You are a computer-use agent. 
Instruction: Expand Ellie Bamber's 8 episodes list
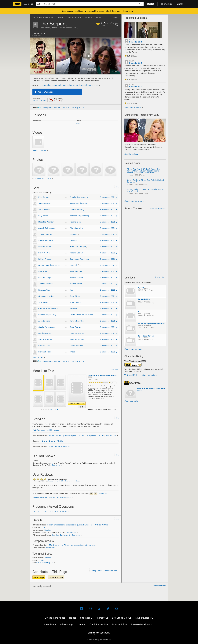pyautogui.click(x=116, y=197)
